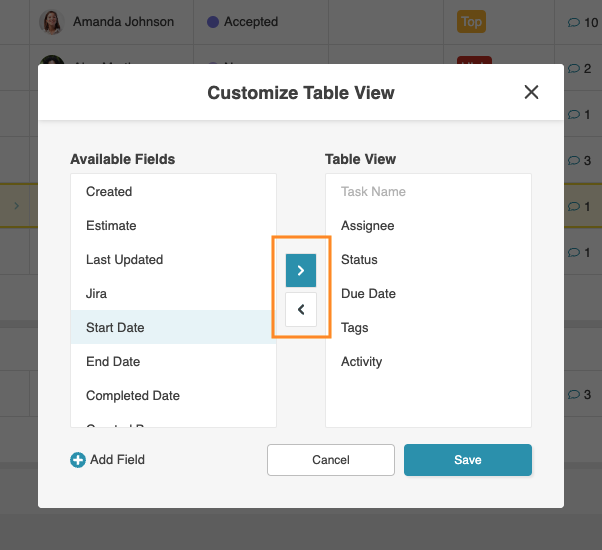Select End Date in Available Fields

(113, 362)
